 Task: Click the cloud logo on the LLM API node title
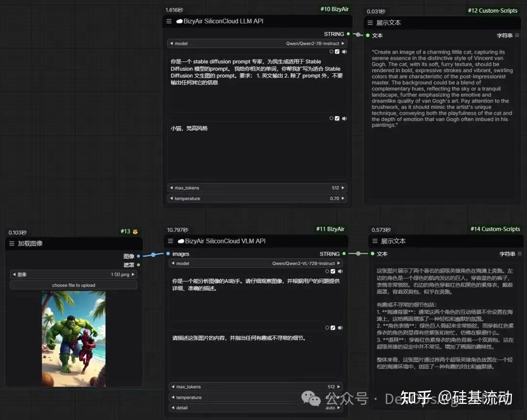(x=180, y=21)
